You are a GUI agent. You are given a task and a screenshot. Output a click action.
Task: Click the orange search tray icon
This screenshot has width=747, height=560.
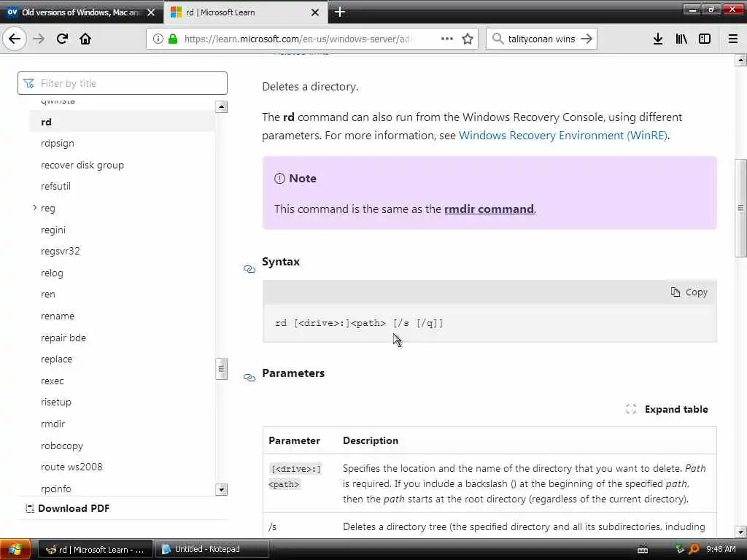694,549
